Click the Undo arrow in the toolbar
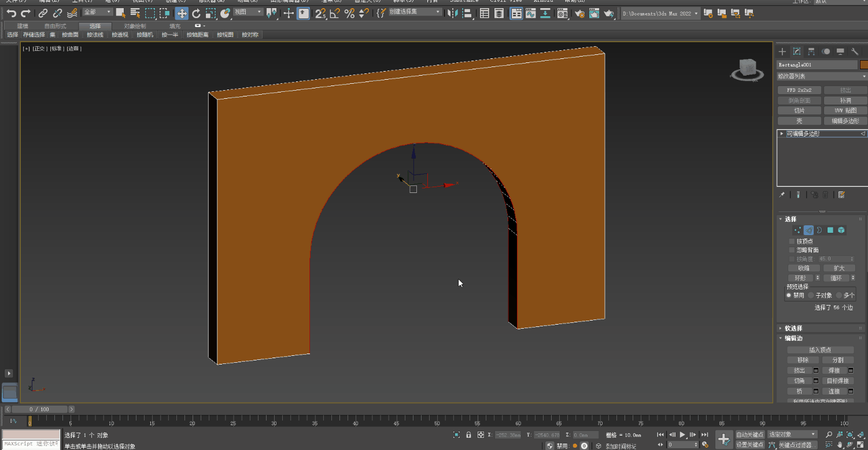This screenshot has width=868, height=450. [11, 13]
